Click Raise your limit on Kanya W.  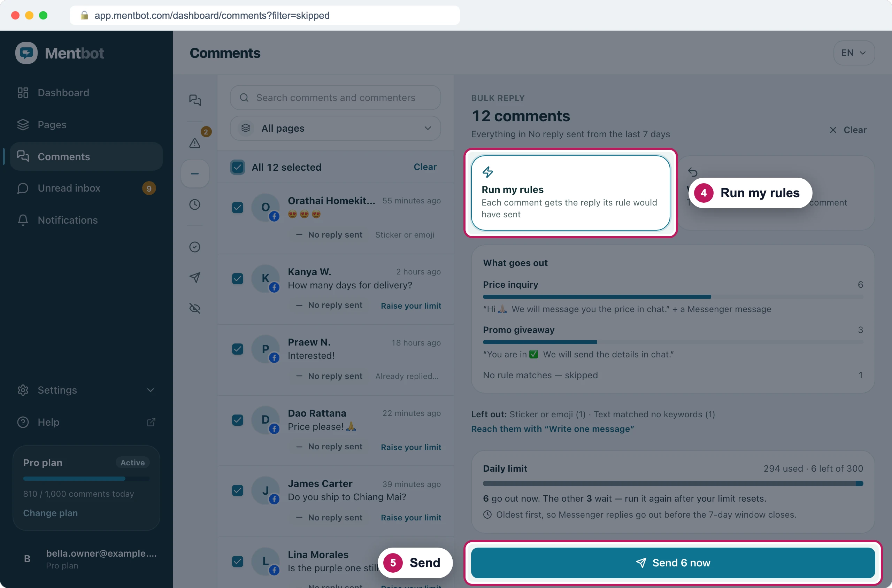point(411,305)
